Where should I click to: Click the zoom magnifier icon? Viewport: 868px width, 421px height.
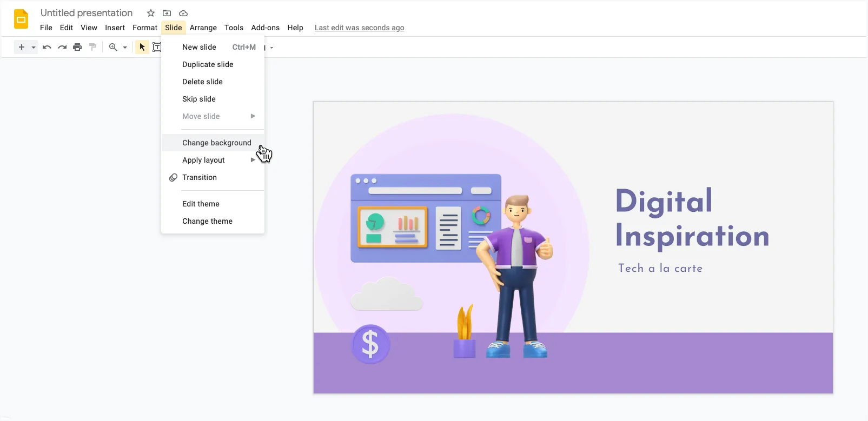click(113, 47)
